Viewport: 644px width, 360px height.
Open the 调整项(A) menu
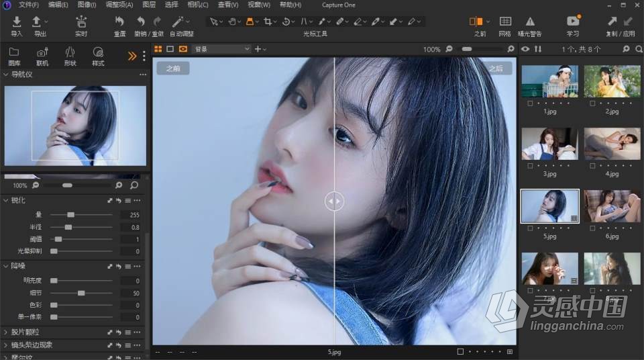click(x=119, y=5)
